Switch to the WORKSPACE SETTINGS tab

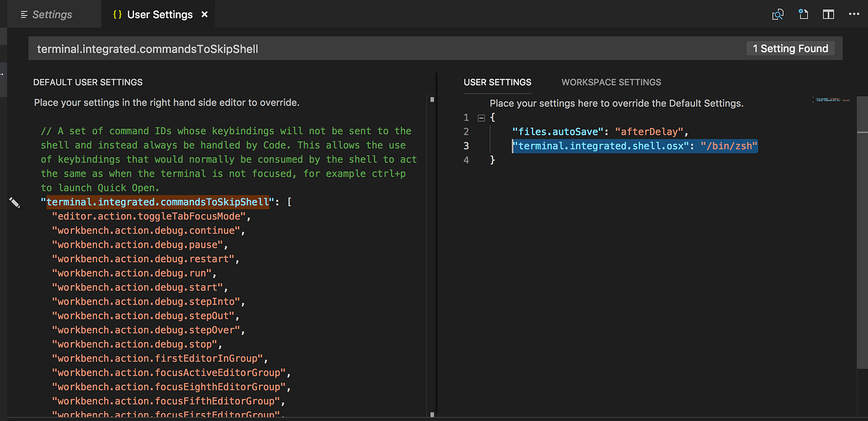611,82
